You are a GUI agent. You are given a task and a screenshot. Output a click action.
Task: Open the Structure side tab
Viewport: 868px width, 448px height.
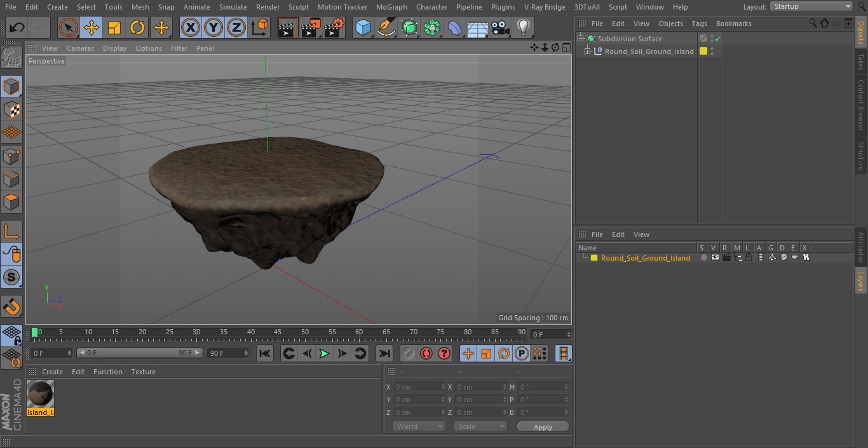point(861,156)
